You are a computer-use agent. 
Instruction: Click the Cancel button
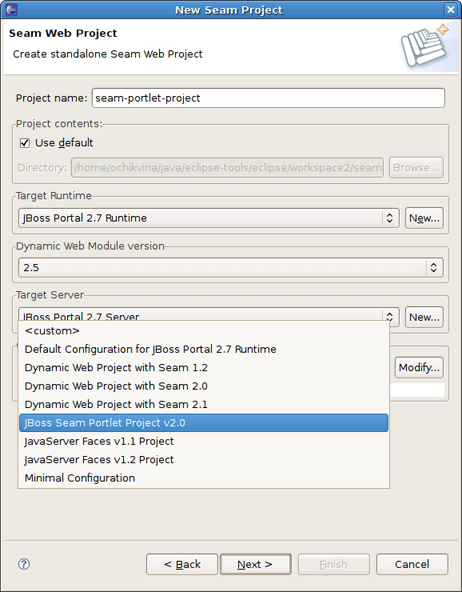point(412,564)
